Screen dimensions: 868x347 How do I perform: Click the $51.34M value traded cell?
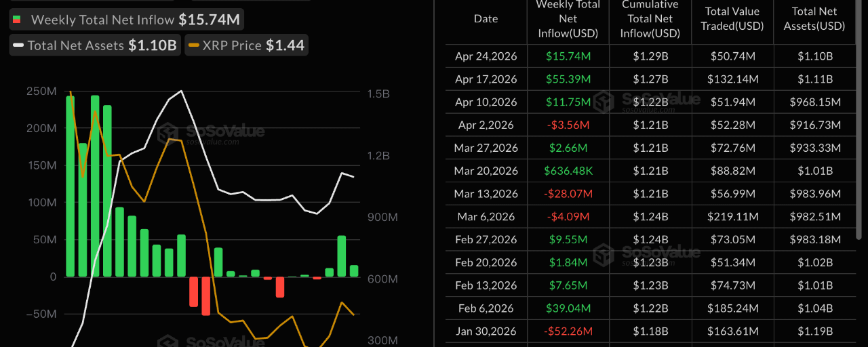click(732, 262)
